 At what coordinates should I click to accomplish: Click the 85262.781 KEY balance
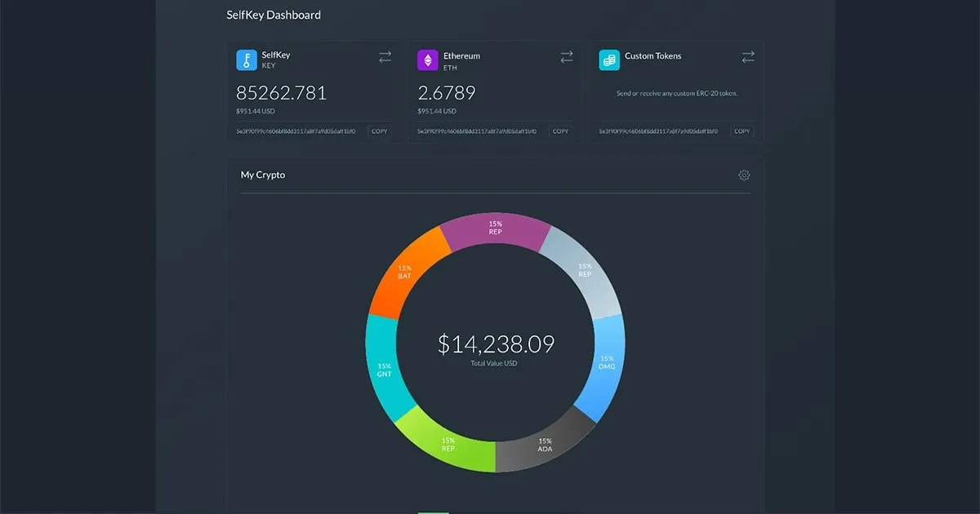281,93
